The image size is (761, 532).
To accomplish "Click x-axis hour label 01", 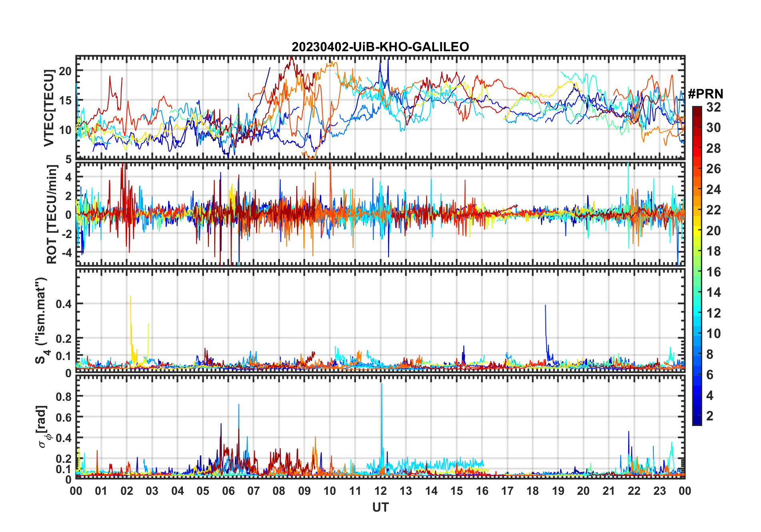I will click(101, 491).
